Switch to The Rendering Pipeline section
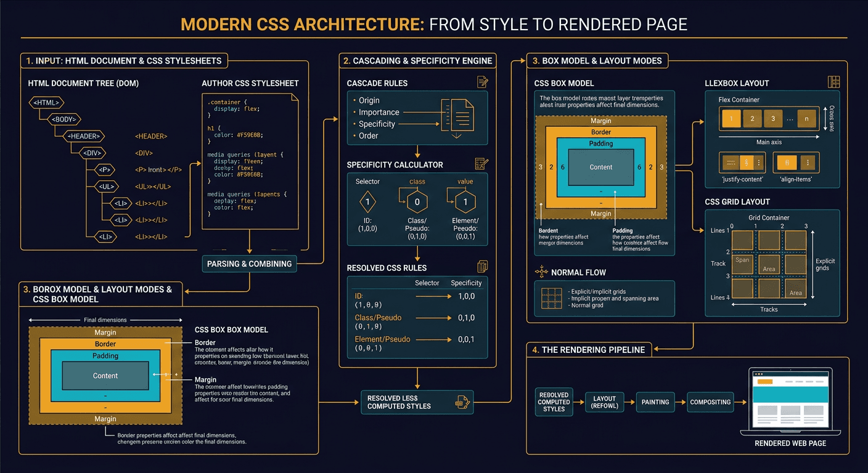Screen dimensions: 868x473 click(x=589, y=349)
